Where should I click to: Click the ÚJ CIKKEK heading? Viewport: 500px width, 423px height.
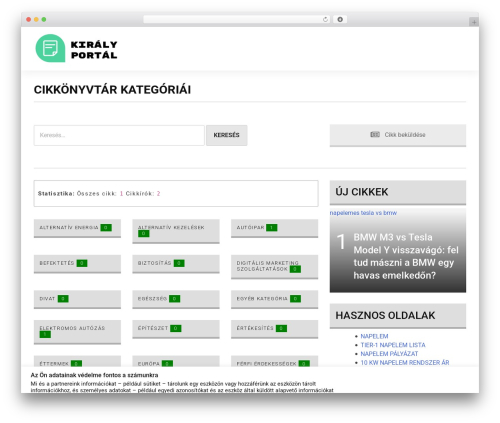tap(362, 192)
